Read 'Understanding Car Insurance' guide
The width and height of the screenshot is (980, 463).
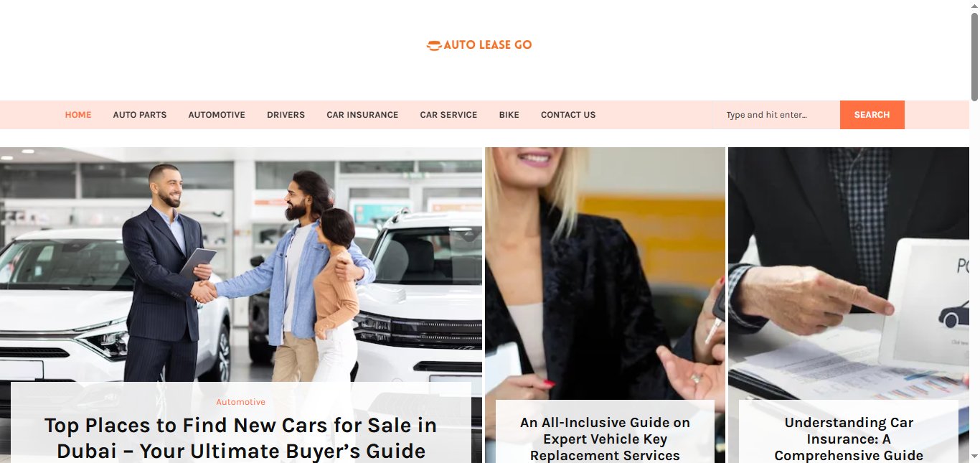849,439
